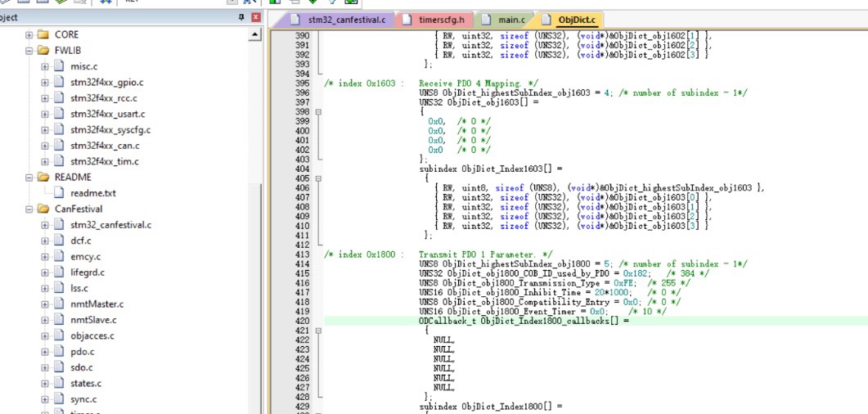Place cursor on 'Transmit PDO 1 Parameter' comment
The image size is (868, 414).
click(x=479, y=254)
